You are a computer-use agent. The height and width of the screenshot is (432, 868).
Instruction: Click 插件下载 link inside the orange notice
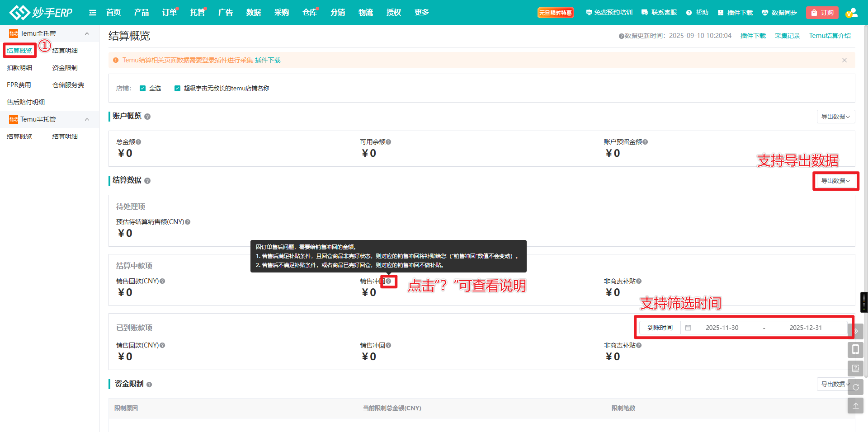[268, 60]
